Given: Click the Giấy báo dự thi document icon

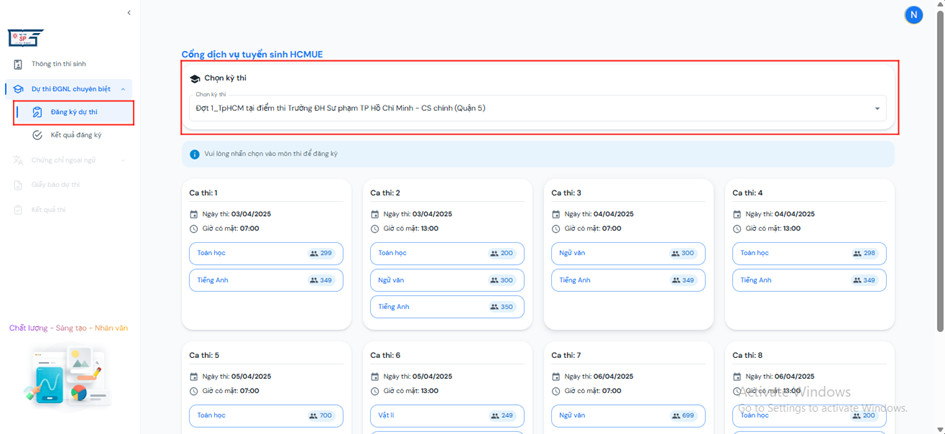Looking at the screenshot, I should click(18, 185).
